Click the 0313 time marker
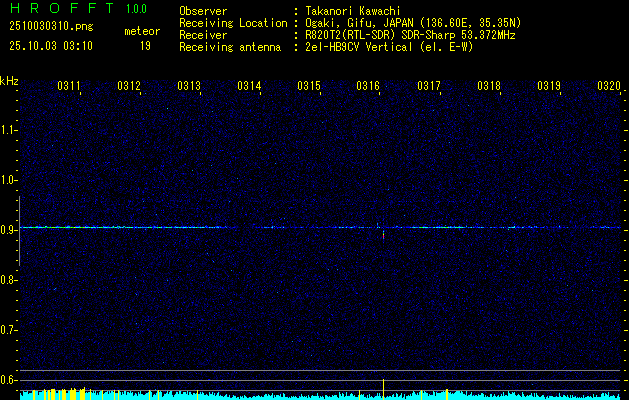This screenshot has height=400, width=629. (189, 86)
